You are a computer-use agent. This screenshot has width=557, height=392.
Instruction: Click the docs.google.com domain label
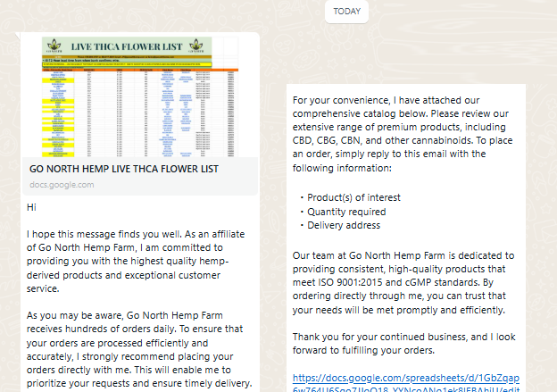62,185
